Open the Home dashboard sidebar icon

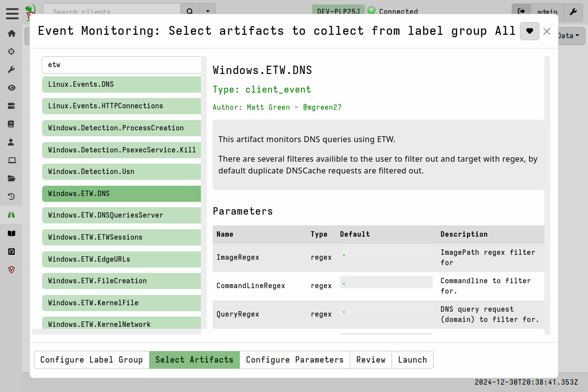(11, 33)
